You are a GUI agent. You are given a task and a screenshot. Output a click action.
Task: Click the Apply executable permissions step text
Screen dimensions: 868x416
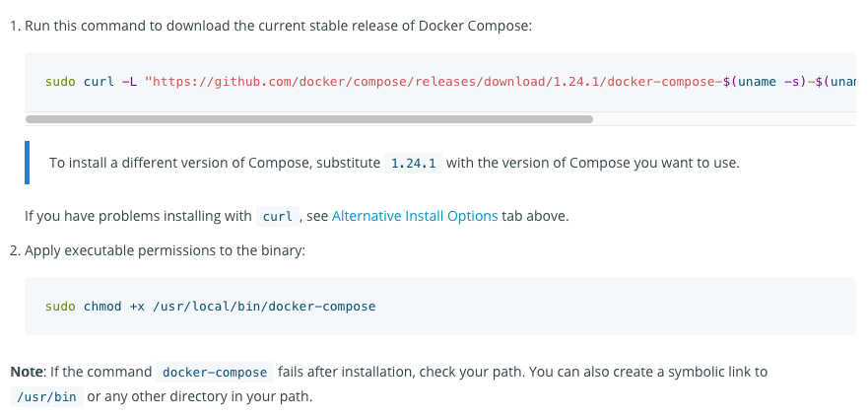tap(165, 251)
